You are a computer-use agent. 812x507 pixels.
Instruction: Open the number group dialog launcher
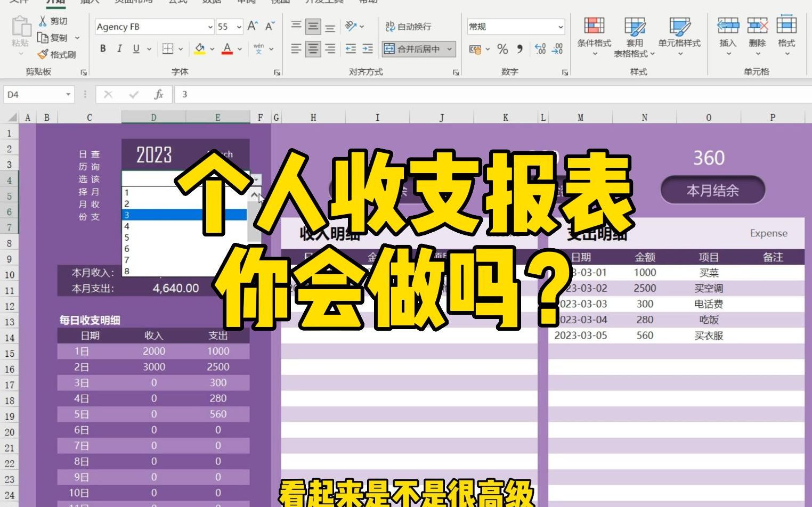(x=565, y=72)
